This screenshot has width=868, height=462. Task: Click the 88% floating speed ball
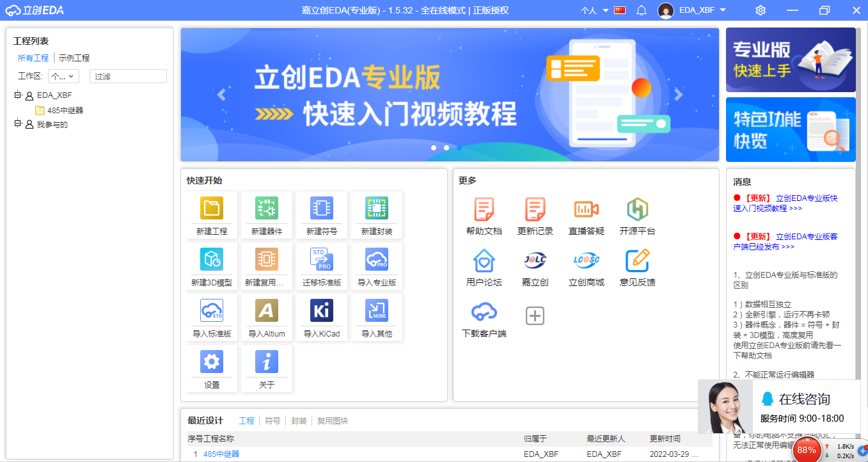[x=807, y=450]
